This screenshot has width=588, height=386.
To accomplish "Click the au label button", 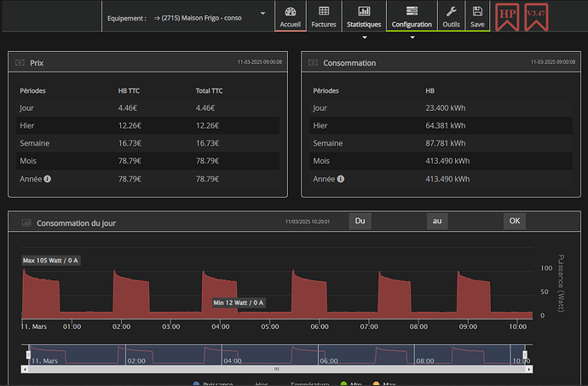I will [437, 221].
